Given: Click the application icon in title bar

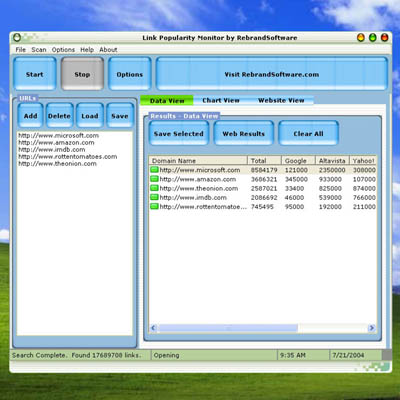Looking at the screenshot, I should pyautogui.click(x=17, y=37).
